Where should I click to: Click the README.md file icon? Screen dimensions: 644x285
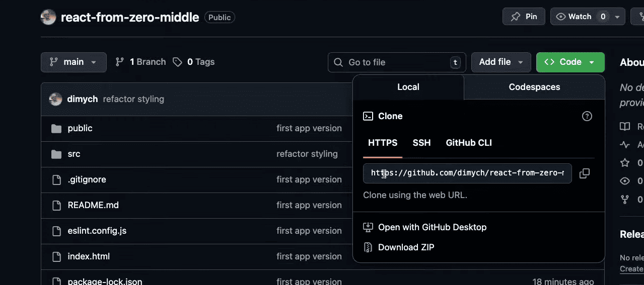coord(56,205)
